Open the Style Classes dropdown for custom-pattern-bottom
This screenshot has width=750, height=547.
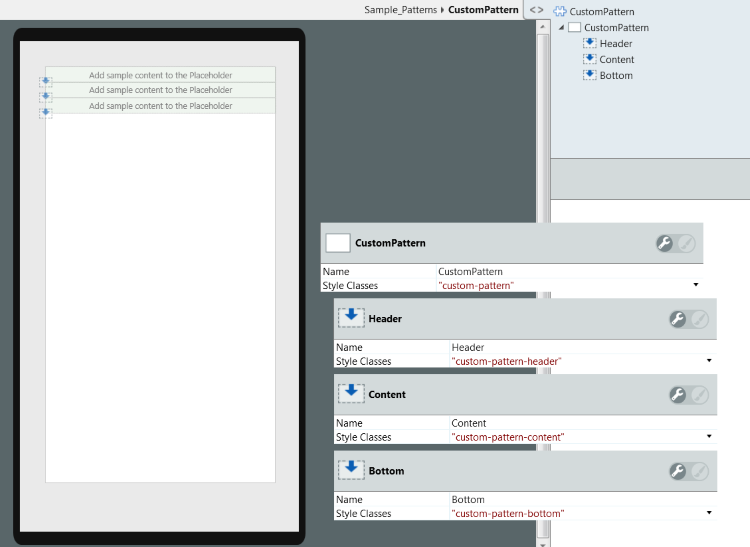coord(709,513)
